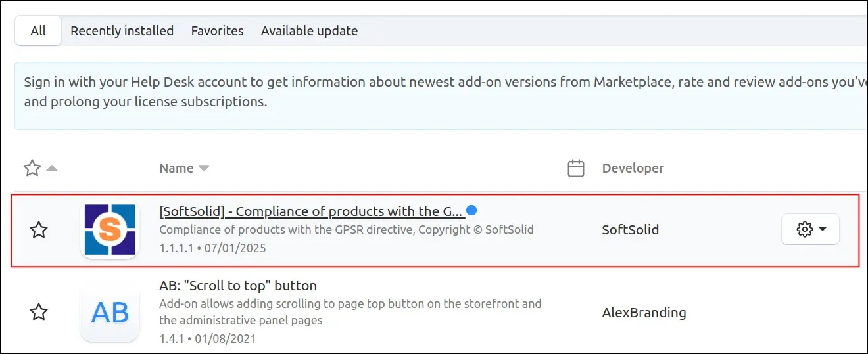Screen dimensions: 868x354
Task: Show the Available update tab
Action: pyautogui.click(x=309, y=31)
